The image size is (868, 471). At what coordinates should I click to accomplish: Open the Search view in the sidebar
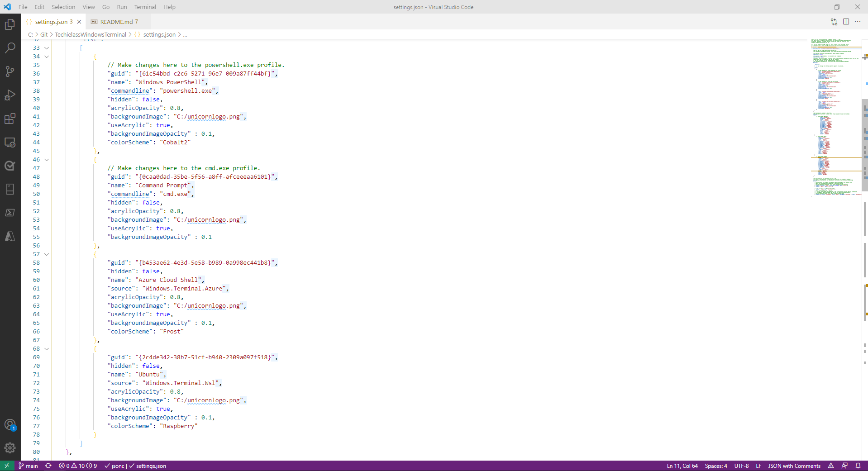[x=10, y=48]
